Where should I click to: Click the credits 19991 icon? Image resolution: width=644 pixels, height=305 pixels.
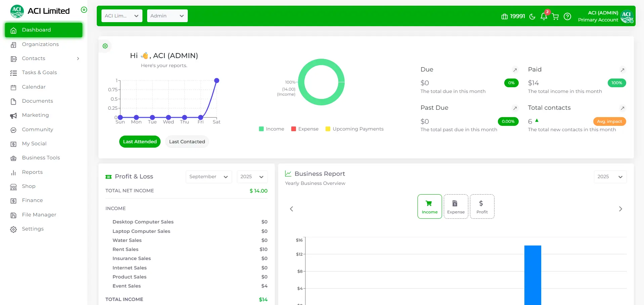(x=504, y=16)
